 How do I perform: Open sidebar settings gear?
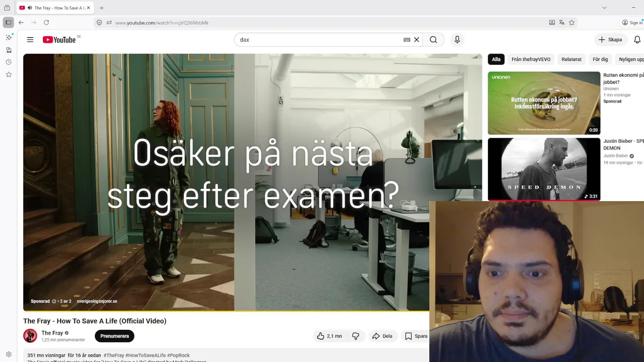point(9,354)
